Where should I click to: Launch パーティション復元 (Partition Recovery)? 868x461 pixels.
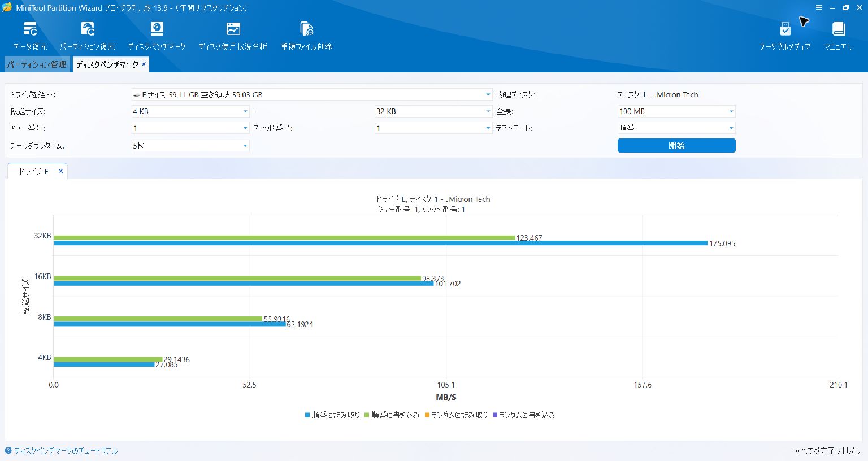tap(88, 36)
